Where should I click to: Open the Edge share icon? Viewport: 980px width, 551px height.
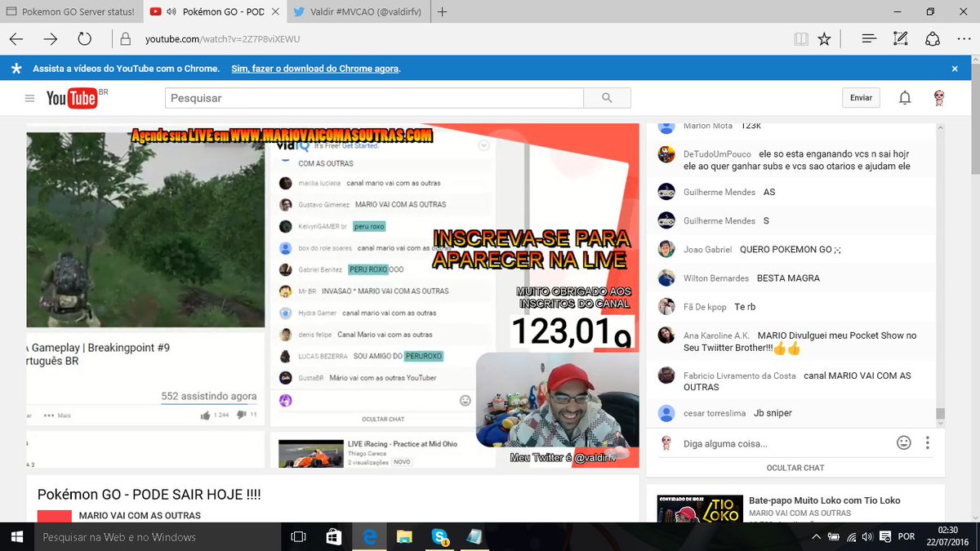pos(932,38)
